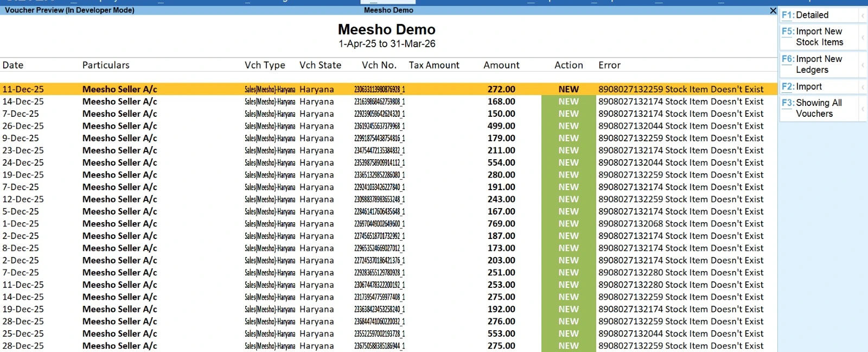Select the row dated 8-Dec-25
Viewport: 868px width, 352px height.
(x=388, y=248)
